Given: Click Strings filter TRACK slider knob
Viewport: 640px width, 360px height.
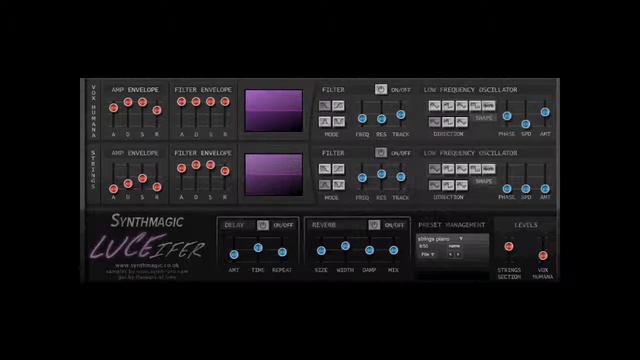Looking at the screenshot, I should pos(400,177).
